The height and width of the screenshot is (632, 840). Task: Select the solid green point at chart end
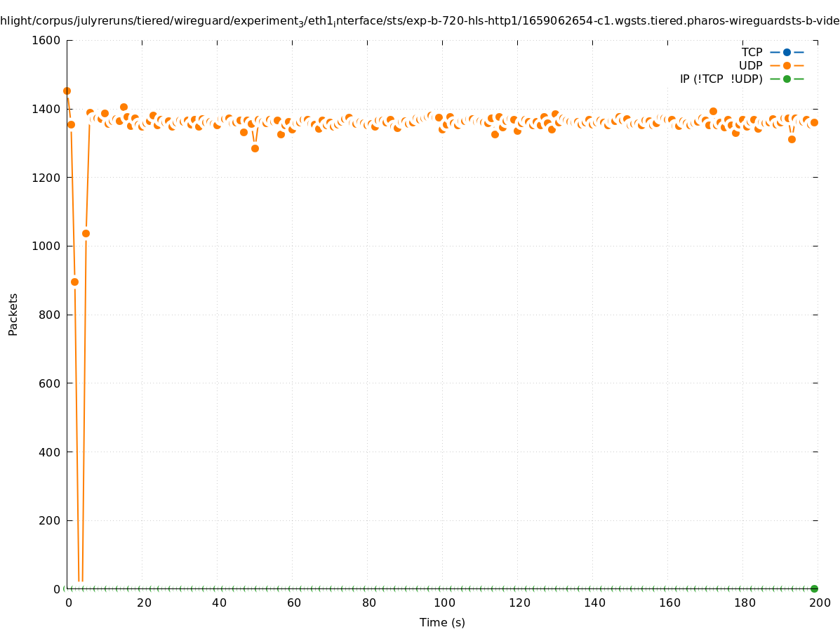[814, 588]
